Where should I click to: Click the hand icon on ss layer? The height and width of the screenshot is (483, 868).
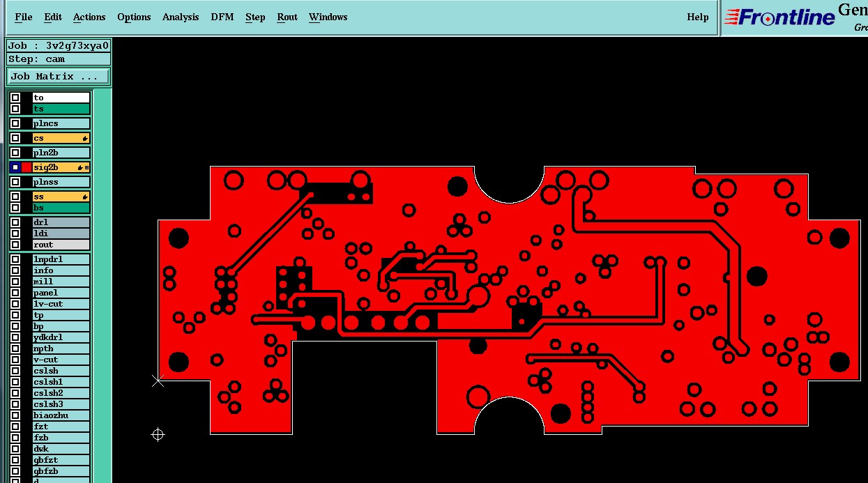point(85,197)
